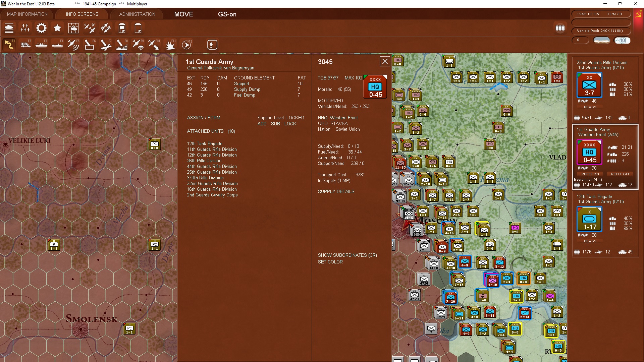Image resolution: width=644 pixels, height=362 pixels.
Task: Open the reinforcement arrows icon
Action: click(106, 28)
